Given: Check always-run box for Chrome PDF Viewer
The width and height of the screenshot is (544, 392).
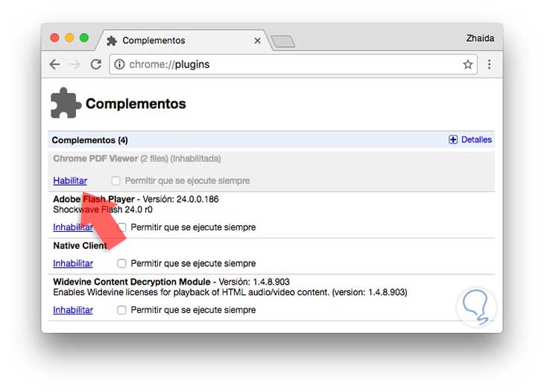Looking at the screenshot, I should tap(116, 181).
